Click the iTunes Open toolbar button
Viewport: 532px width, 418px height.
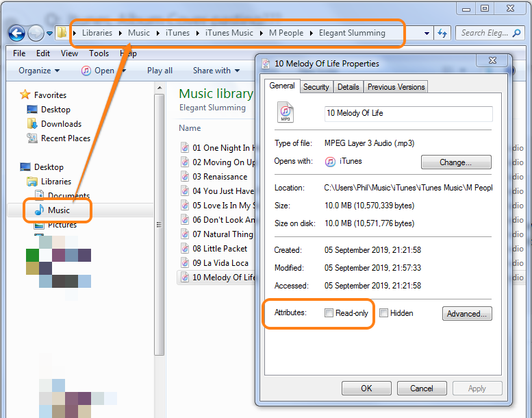click(99, 71)
